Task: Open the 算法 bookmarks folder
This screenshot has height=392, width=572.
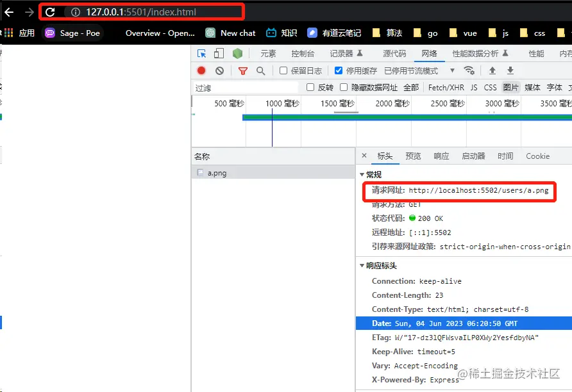Action: pyautogui.click(x=387, y=33)
